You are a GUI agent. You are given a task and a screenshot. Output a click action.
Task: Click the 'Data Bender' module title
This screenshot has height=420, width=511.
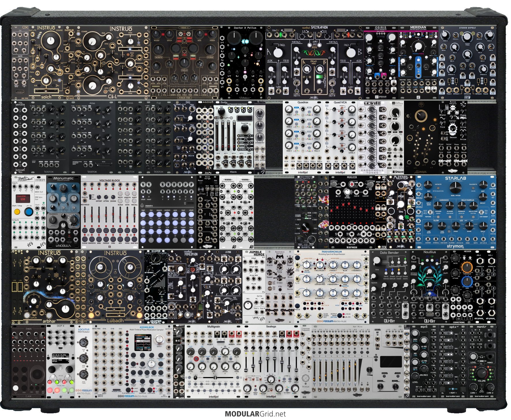pos(389,253)
